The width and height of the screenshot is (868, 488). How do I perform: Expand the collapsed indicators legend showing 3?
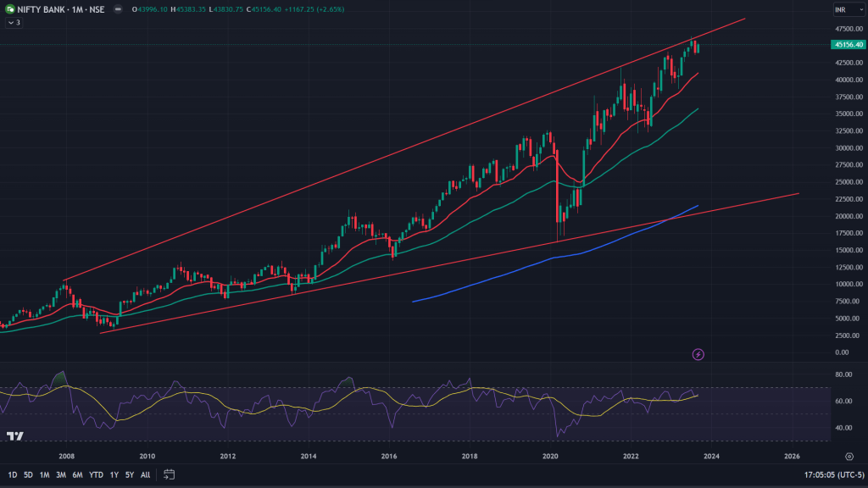click(x=14, y=22)
